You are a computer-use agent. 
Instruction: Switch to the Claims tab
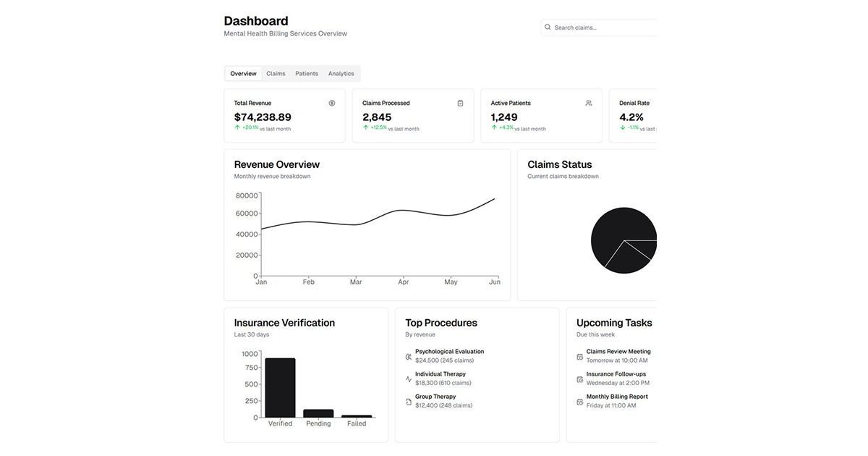[276, 74]
